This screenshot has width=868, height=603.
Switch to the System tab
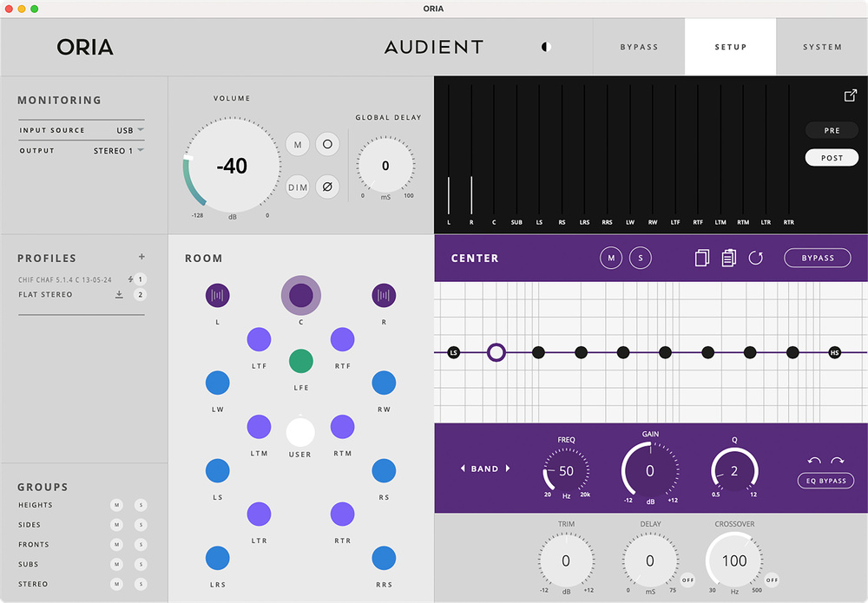click(821, 47)
